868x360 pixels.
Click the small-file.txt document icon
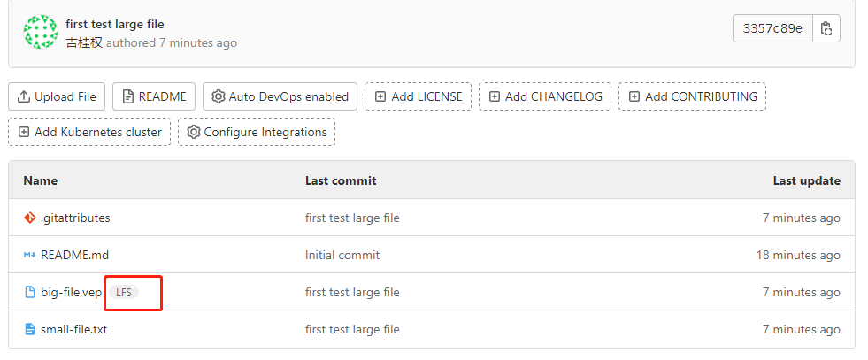coord(30,329)
